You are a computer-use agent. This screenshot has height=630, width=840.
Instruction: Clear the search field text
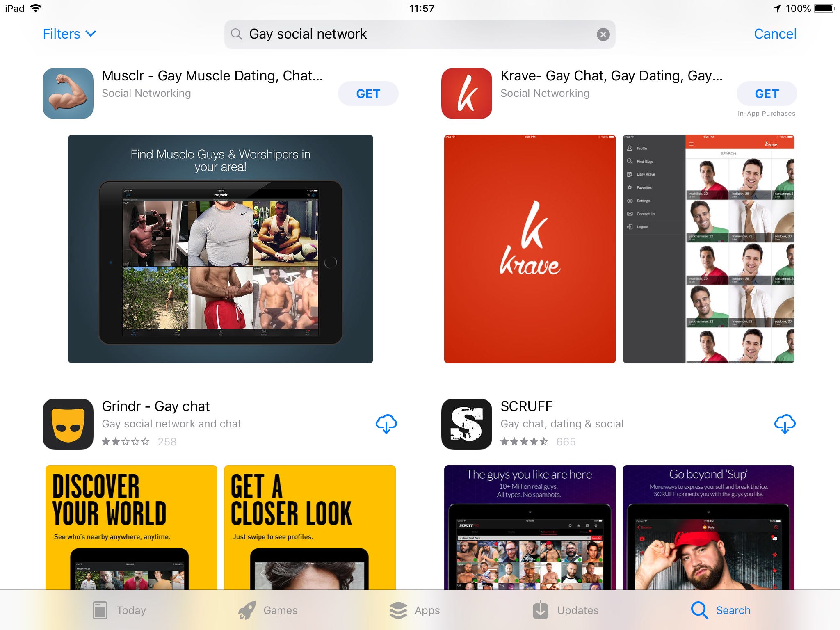603,34
